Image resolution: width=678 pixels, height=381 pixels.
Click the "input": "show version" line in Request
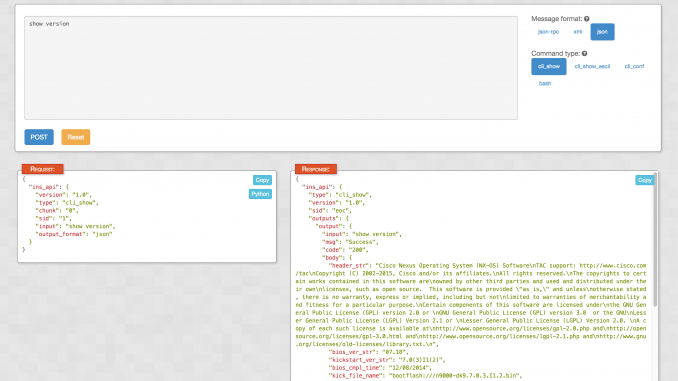click(x=75, y=226)
